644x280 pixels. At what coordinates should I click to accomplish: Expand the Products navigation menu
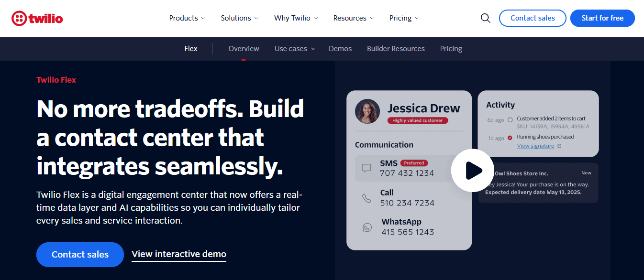(187, 18)
